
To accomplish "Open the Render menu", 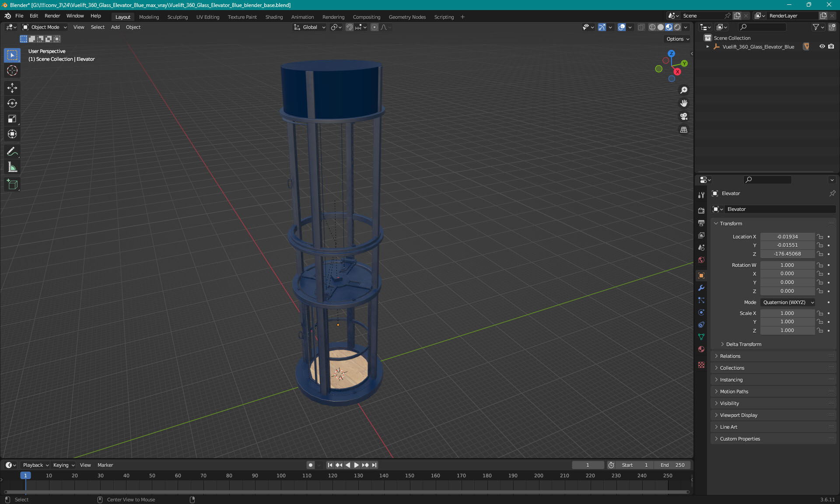I will (x=52, y=16).
